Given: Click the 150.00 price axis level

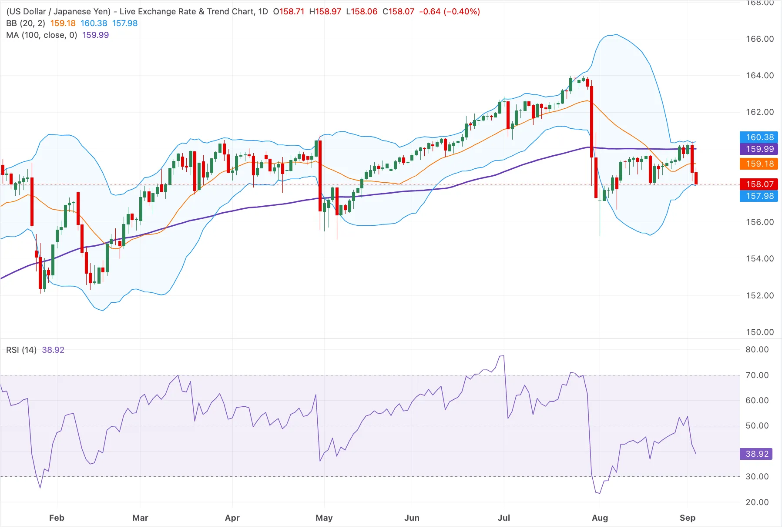Looking at the screenshot, I should tap(760, 332).
